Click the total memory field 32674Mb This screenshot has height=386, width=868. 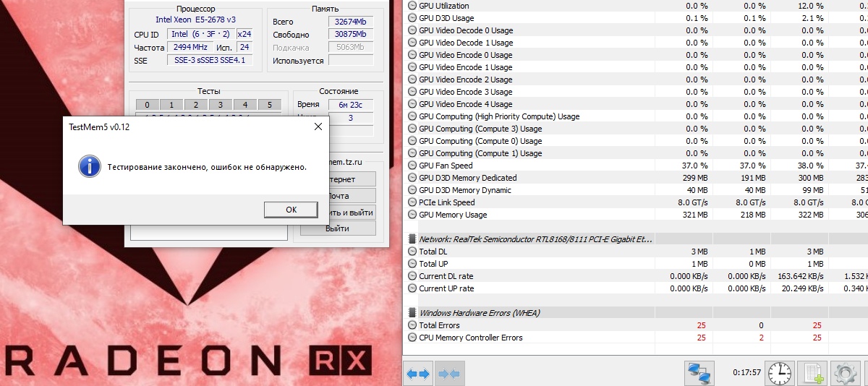tap(350, 22)
